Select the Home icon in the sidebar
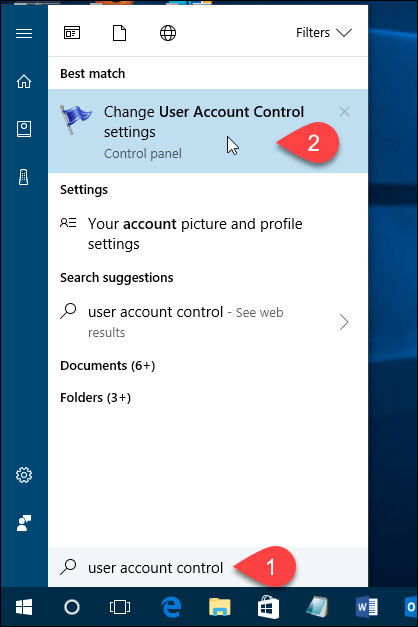This screenshot has height=627, width=418. 24,81
